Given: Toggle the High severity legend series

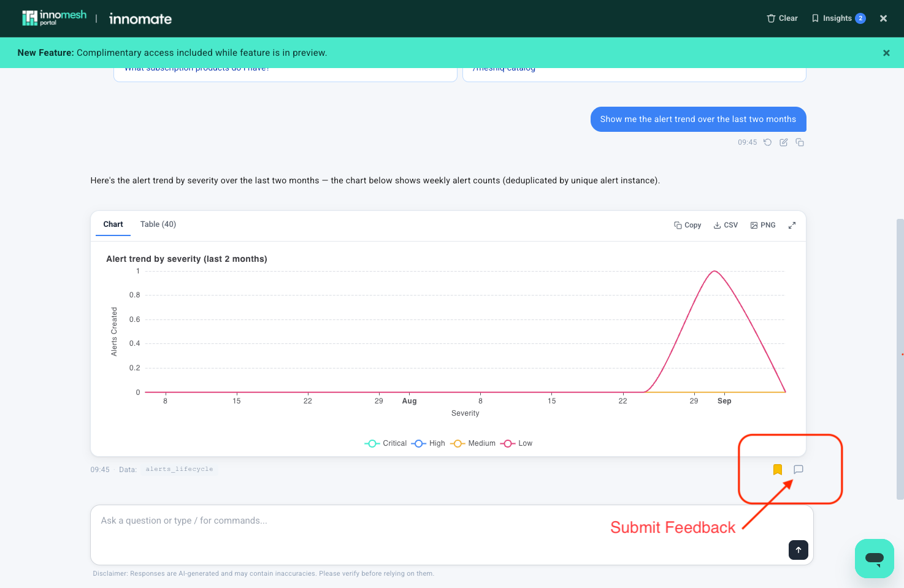Looking at the screenshot, I should (x=428, y=443).
